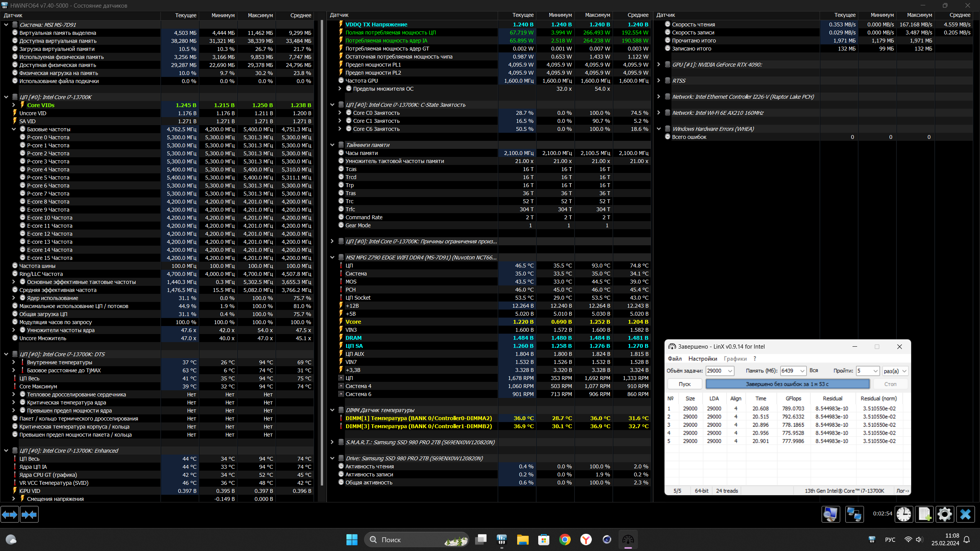Expand the Core VIDs row

pos(14,105)
